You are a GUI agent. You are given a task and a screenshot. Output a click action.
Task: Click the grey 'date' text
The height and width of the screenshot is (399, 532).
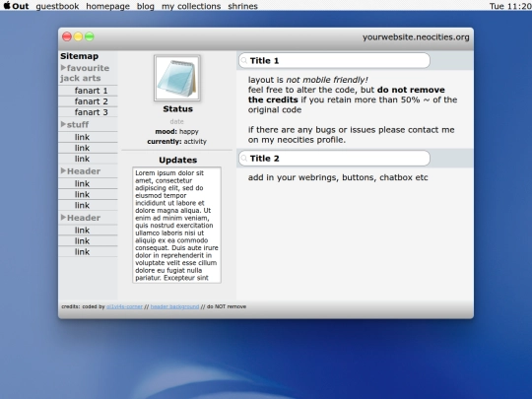tap(176, 121)
